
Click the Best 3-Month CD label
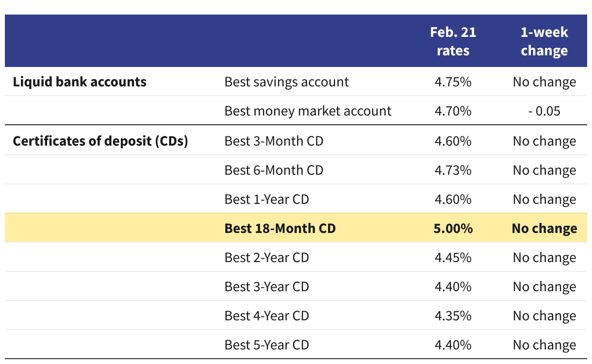(274, 141)
